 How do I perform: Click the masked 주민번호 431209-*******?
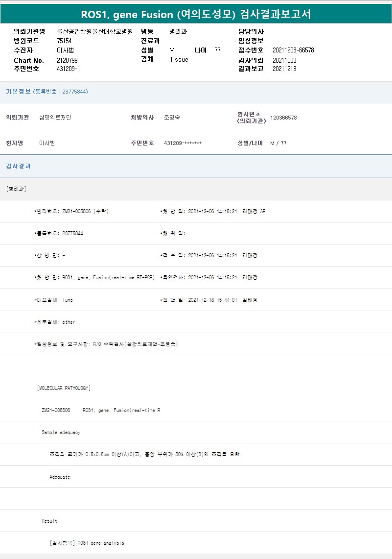(183, 143)
